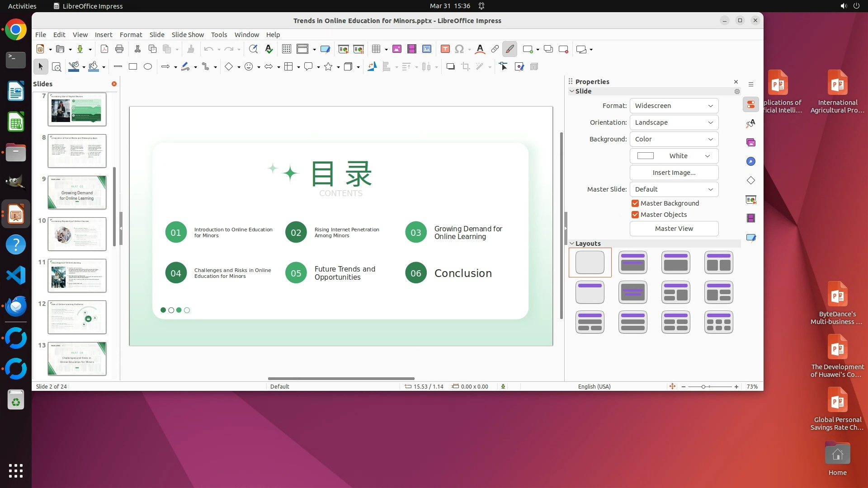Open the Gallery sidebar panel icon
This screenshot has height=488, width=868.
coord(751,142)
